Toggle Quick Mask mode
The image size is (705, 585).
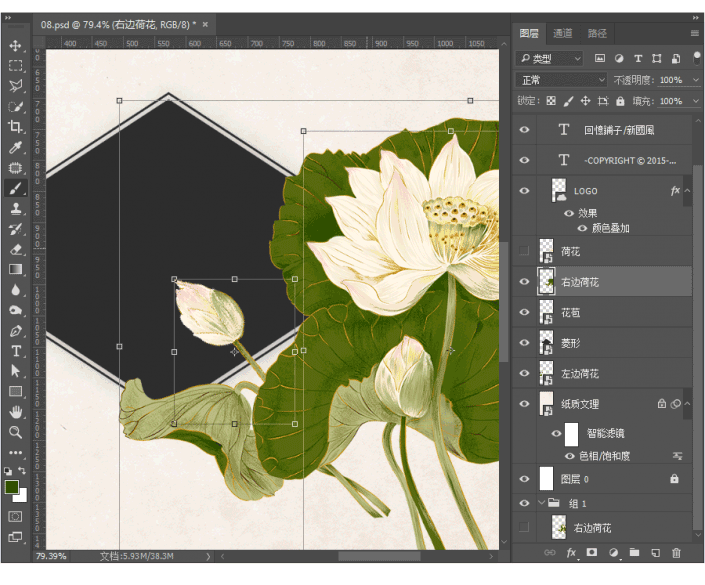point(15,516)
